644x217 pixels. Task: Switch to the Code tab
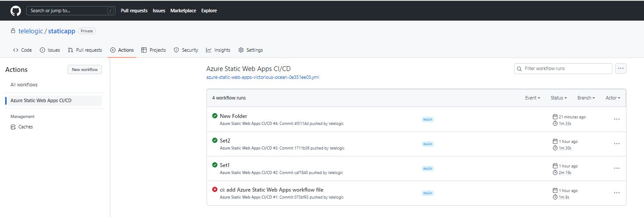(22, 50)
